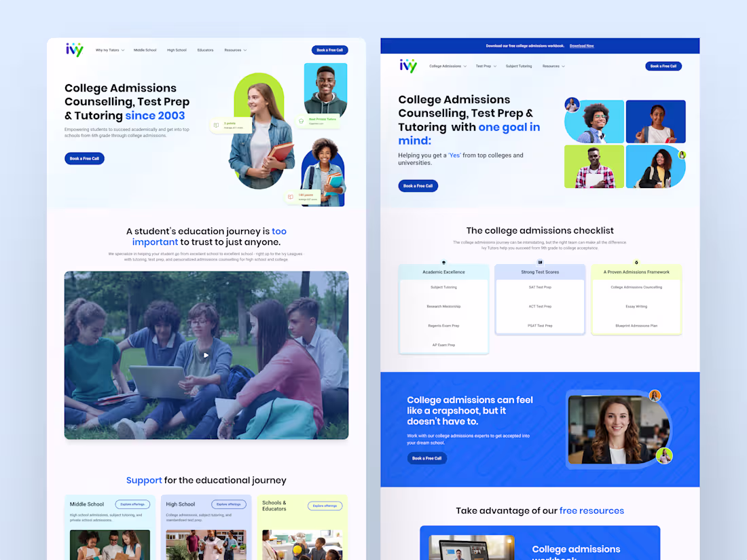
Task: Select SAT Test Prep in the checklist
Action: (540, 287)
